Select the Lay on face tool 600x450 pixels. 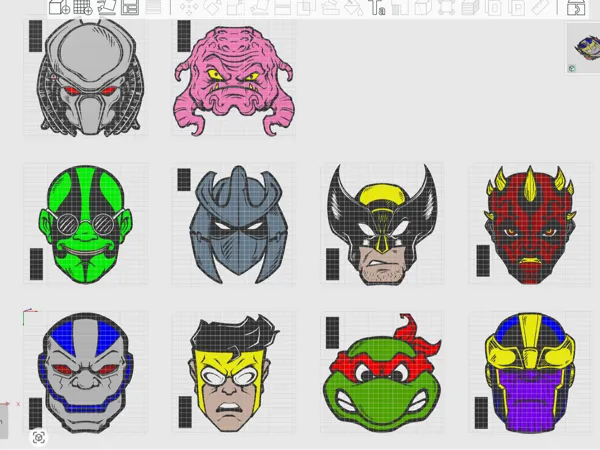259,7
